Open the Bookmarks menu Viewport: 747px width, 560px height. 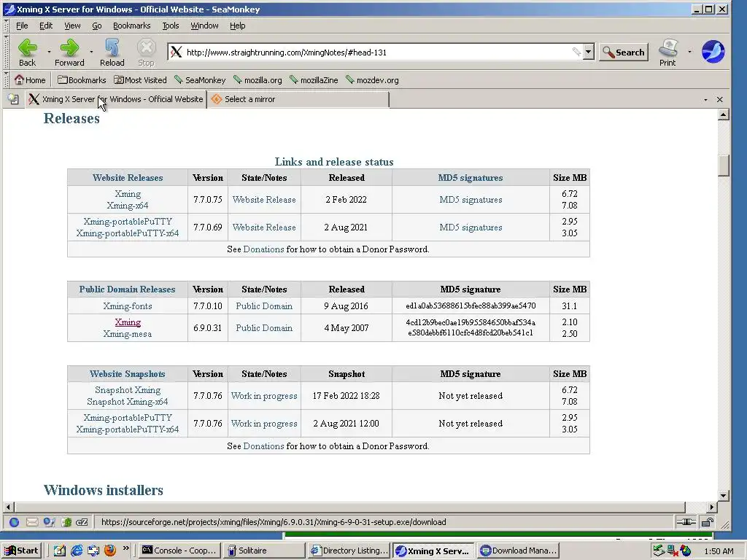click(x=131, y=26)
